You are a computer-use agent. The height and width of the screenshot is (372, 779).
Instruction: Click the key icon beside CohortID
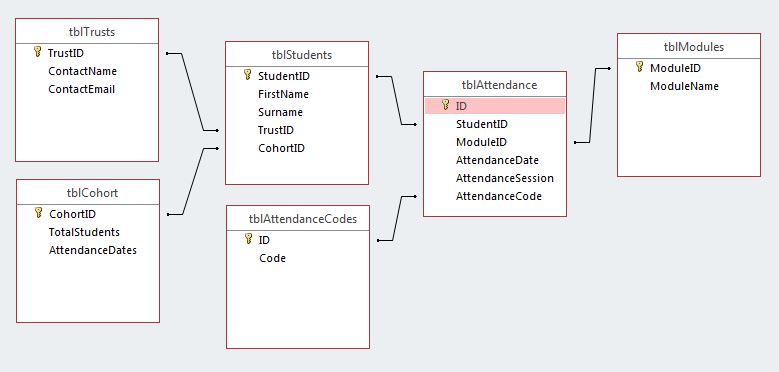pos(38,214)
